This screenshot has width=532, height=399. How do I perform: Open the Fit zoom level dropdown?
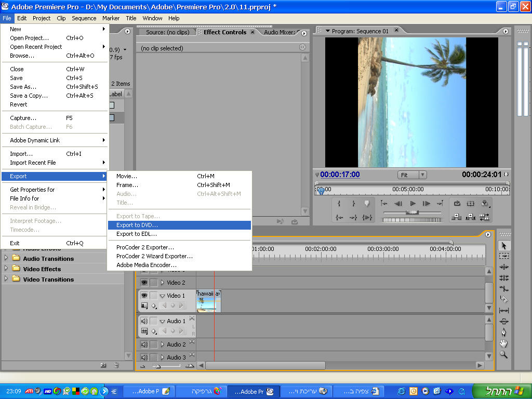point(411,175)
